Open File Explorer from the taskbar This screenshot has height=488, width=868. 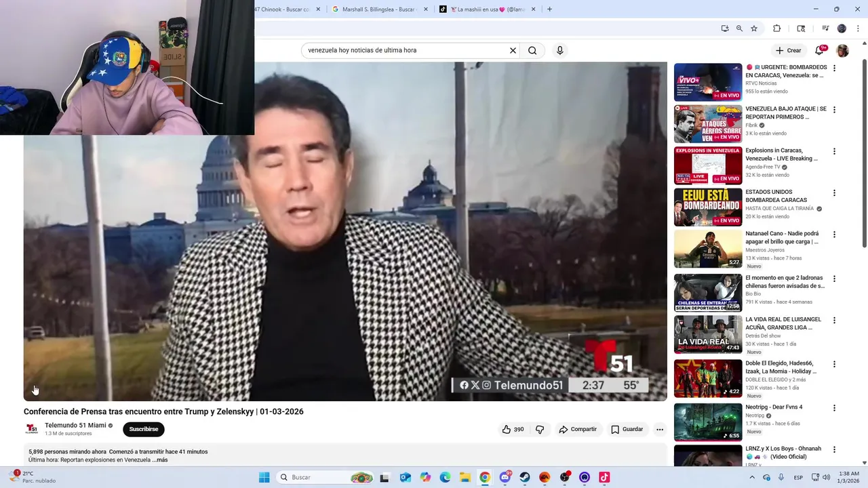pos(465,477)
